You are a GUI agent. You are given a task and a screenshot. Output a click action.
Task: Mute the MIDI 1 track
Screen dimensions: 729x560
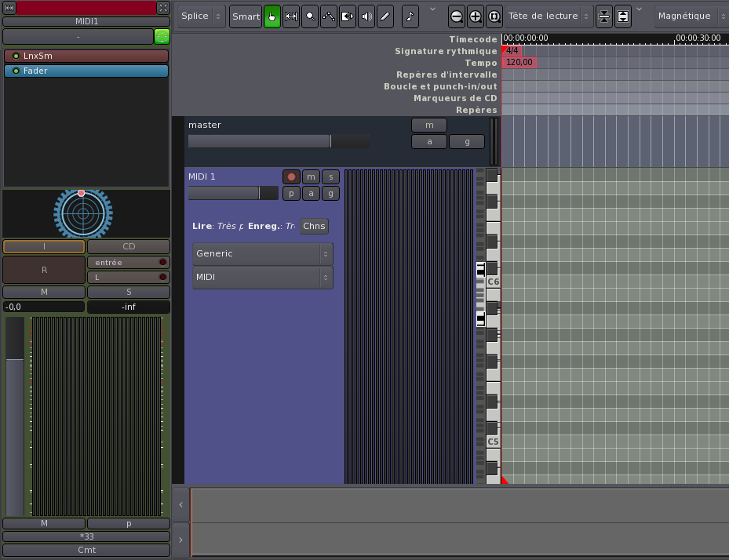(311, 177)
